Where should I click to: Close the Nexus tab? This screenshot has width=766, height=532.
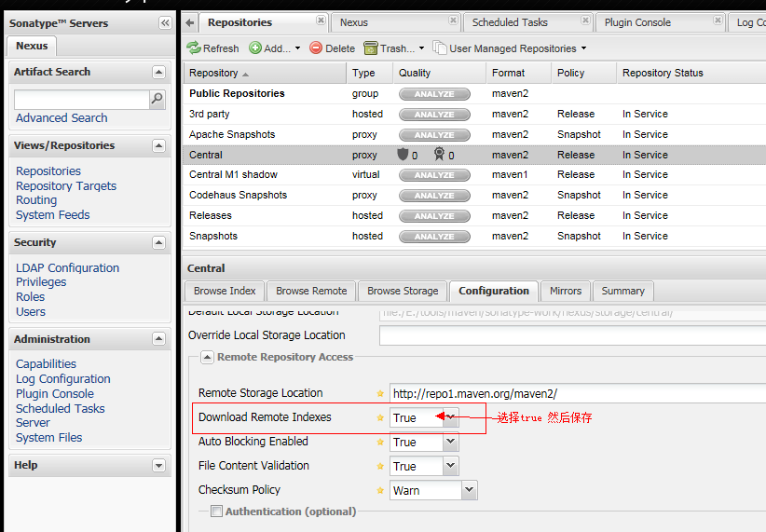click(453, 20)
